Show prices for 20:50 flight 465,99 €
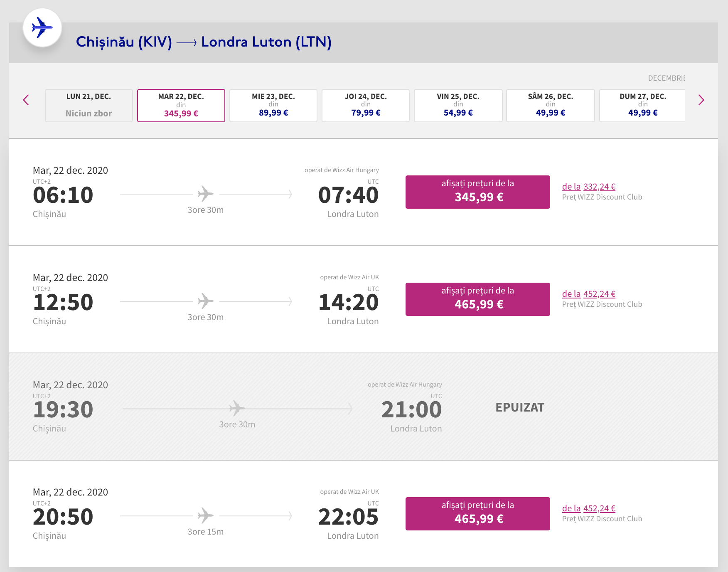Image resolution: width=728 pixels, height=572 pixels. coord(478,514)
